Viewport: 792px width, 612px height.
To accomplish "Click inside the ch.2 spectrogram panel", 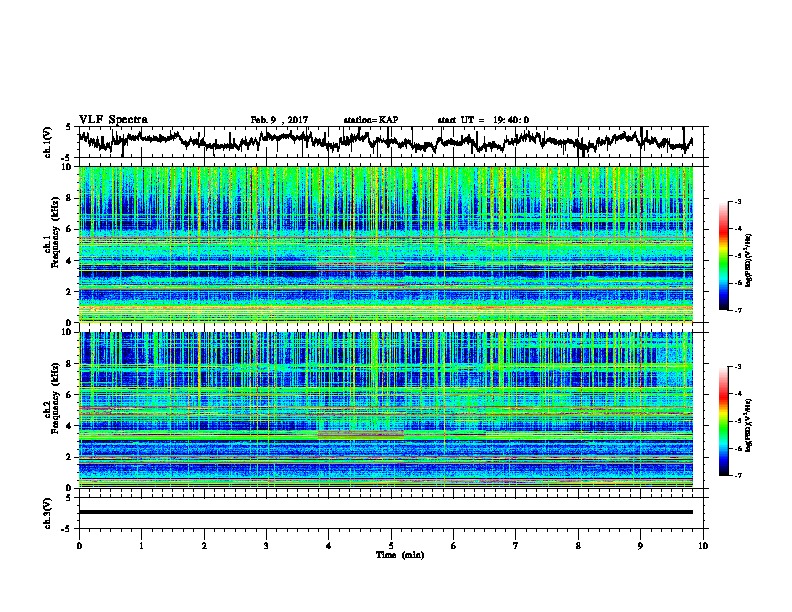I will (386, 410).
